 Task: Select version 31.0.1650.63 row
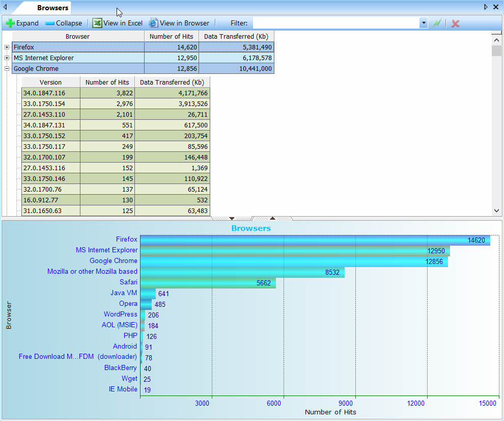coord(116,210)
